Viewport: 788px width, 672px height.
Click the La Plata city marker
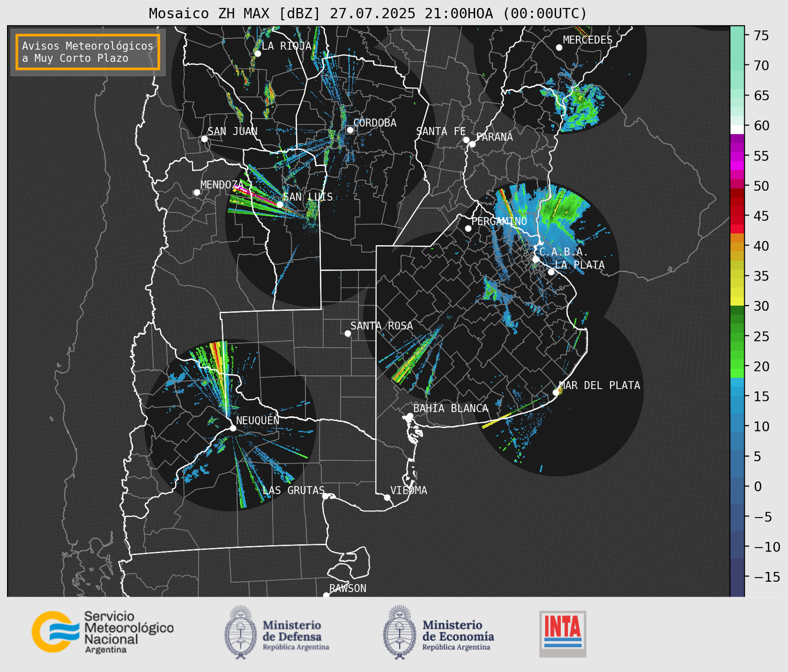coord(551,272)
